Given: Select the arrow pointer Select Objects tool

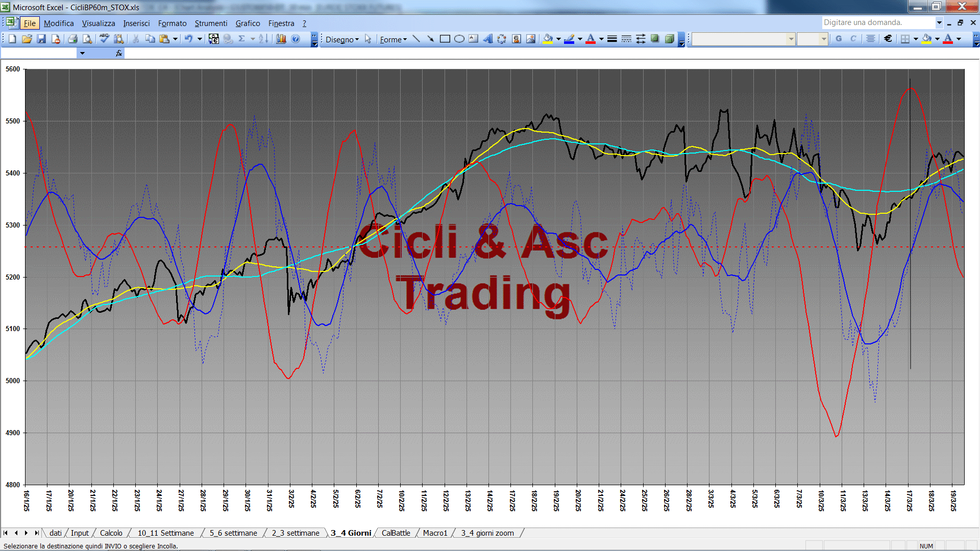Looking at the screenshot, I should pyautogui.click(x=368, y=39).
